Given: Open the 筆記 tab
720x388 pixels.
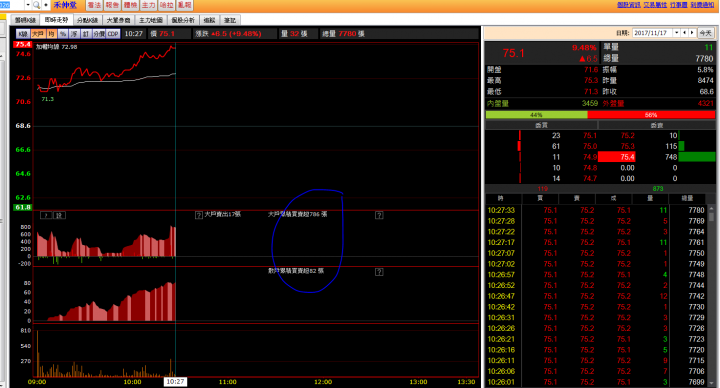Looking at the screenshot, I should pos(230,20).
